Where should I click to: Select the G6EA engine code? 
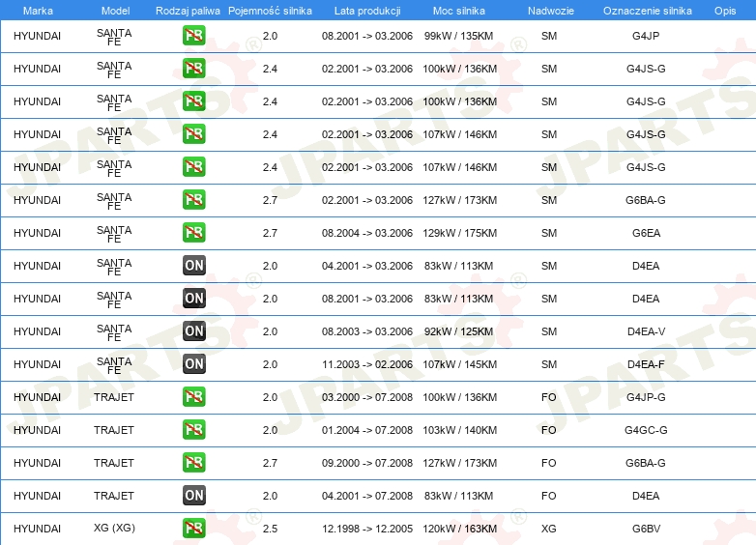coord(646,233)
